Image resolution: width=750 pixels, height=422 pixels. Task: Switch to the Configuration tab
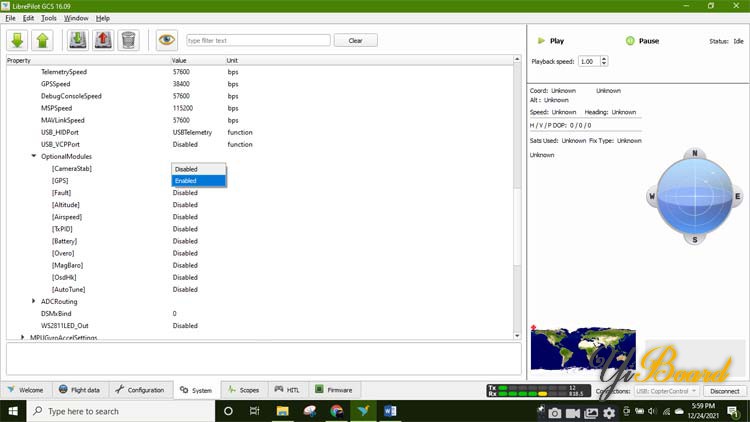(139, 390)
